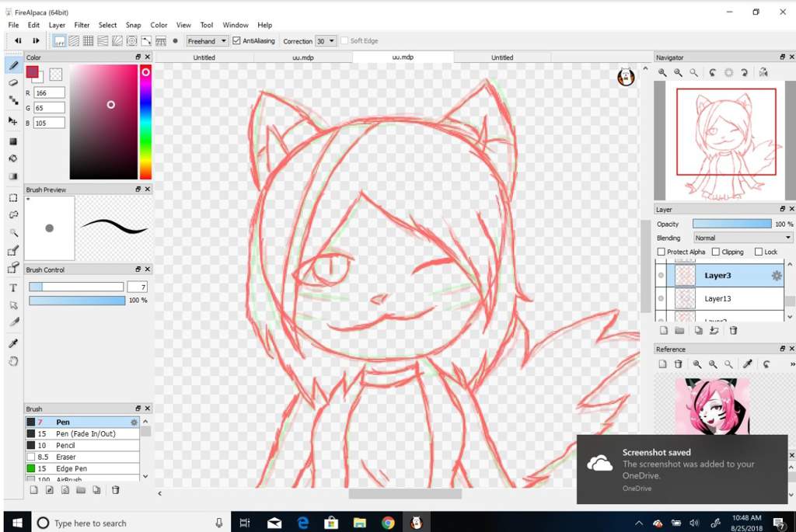Image resolution: width=796 pixels, height=532 pixels.
Task: Click the Type here to search box
Action: pos(130,523)
